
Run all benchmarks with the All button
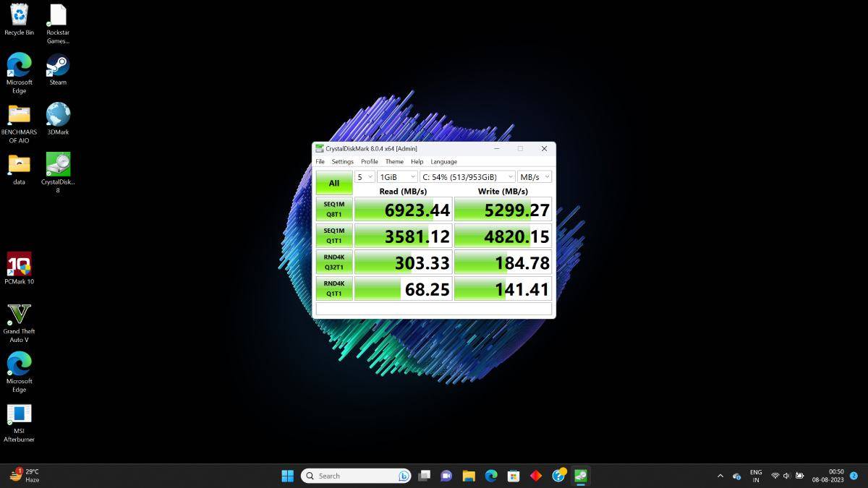334,183
